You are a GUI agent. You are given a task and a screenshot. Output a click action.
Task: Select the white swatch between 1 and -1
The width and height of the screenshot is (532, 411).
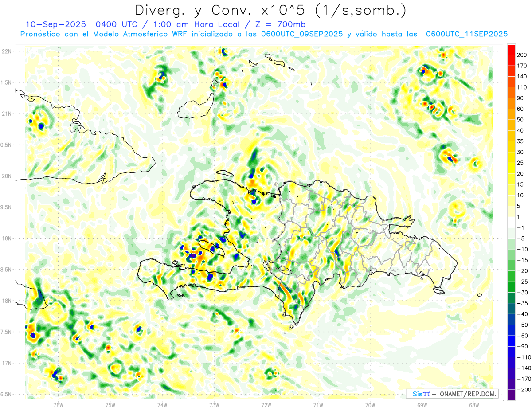(x=512, y=222)
